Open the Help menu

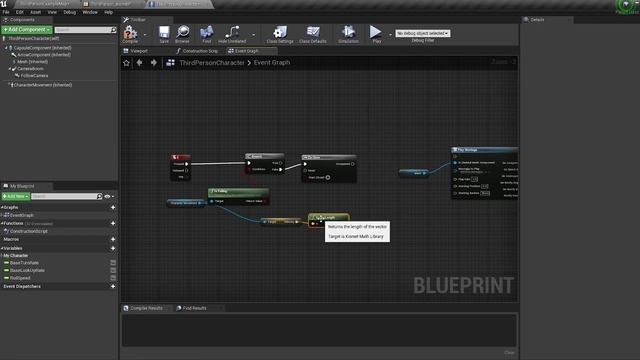pyautogui.click(x=108, y=12)
